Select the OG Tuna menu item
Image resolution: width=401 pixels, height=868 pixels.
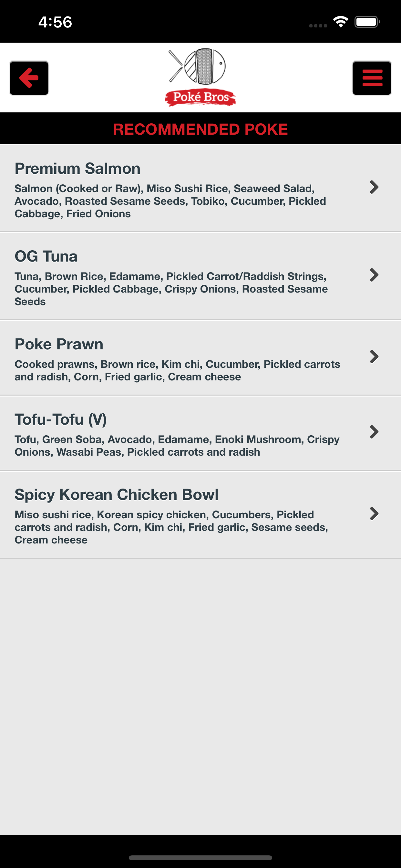click(200, 276)
